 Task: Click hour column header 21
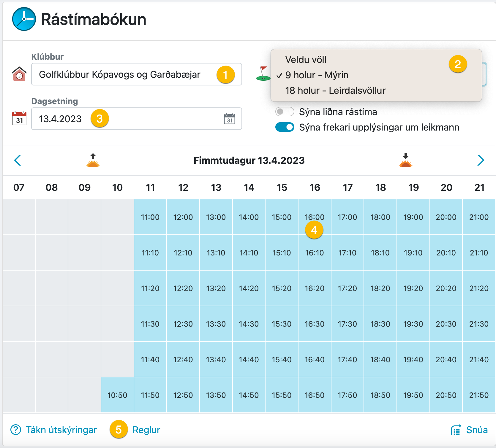(x=479, y=188)
